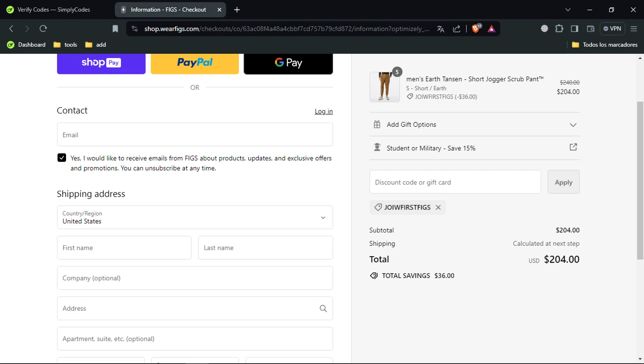Open Student or Military external link icon

click(x=573, y=147)
